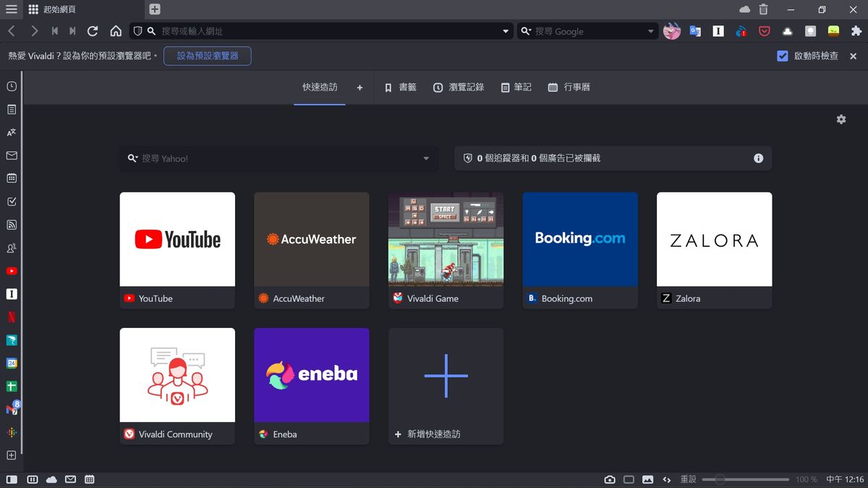Toggle image loading in the status bar
Image resolution: width=868 pixels, height=488 pixels.
coord(647,479)
